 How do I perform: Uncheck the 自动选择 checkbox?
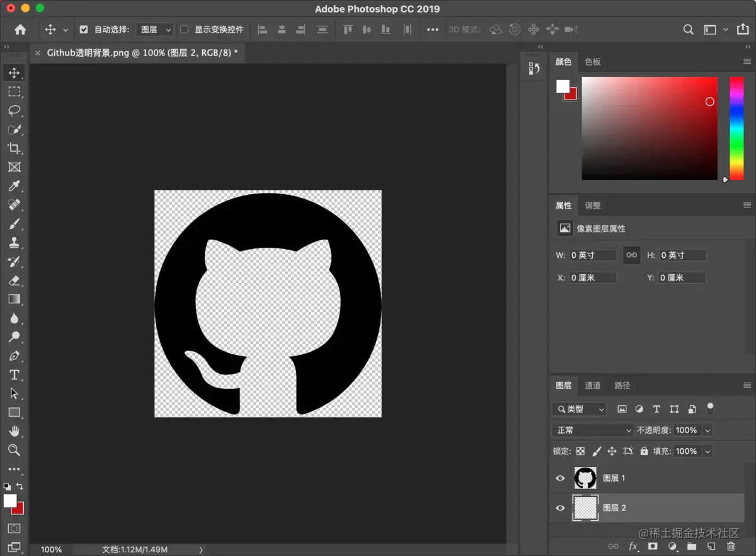coord(84,30)
